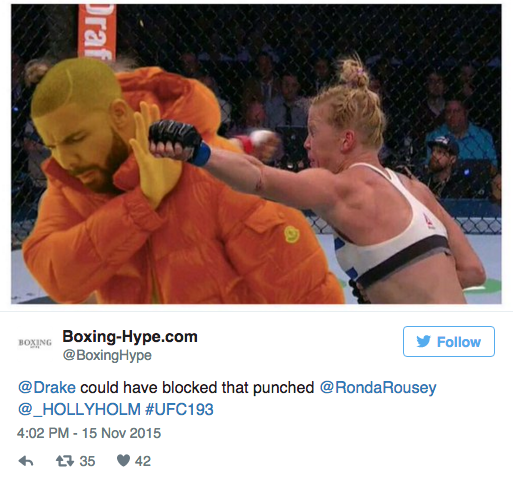The height and width of the screenshot is (485, 513).
Task: Click the @BoxingHype handle
Action: click(x=107, y=355)
